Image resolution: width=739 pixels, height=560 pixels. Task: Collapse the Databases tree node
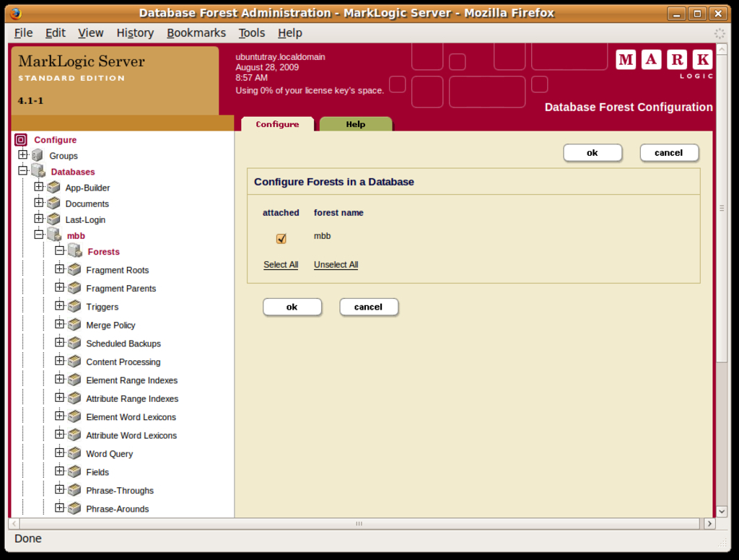pyautogui.click(x=22, y=170)
